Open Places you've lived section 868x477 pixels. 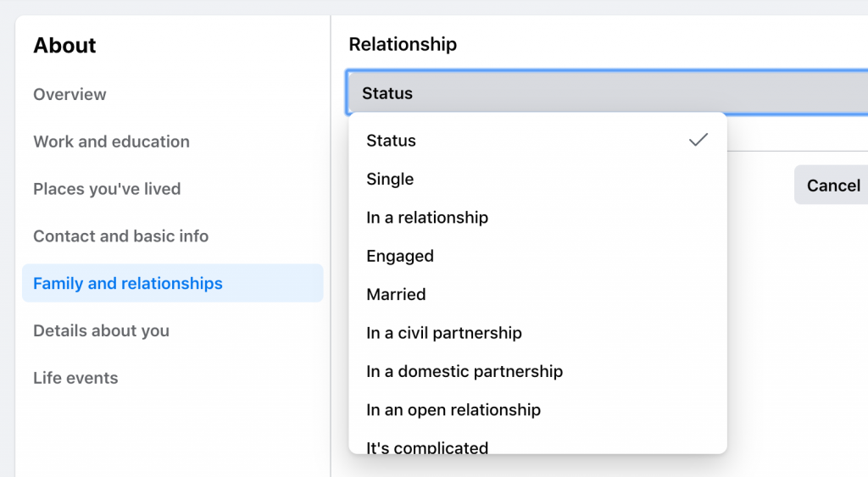click(x=107, y=189)
